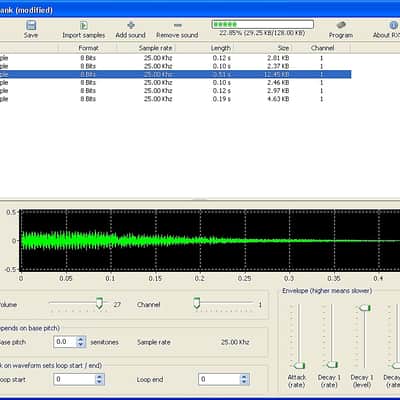Click the Add sound plus icon

click(131, 25)
